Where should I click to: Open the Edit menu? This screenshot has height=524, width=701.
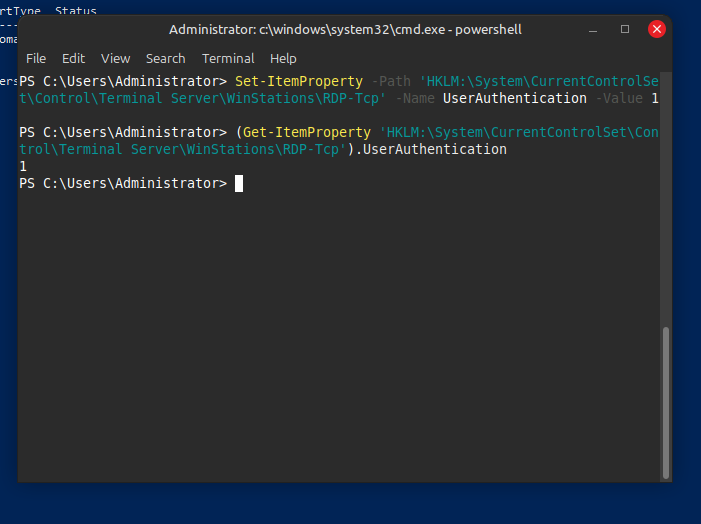[74, 59]
